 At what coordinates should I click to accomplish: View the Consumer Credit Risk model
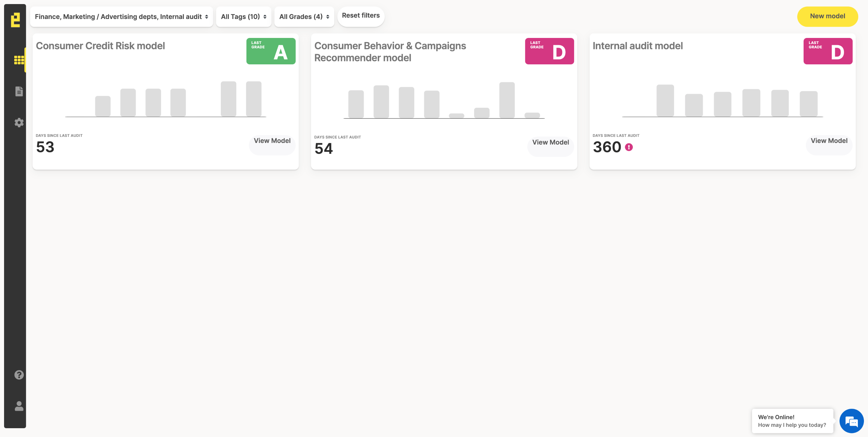(x=272, y=141)
